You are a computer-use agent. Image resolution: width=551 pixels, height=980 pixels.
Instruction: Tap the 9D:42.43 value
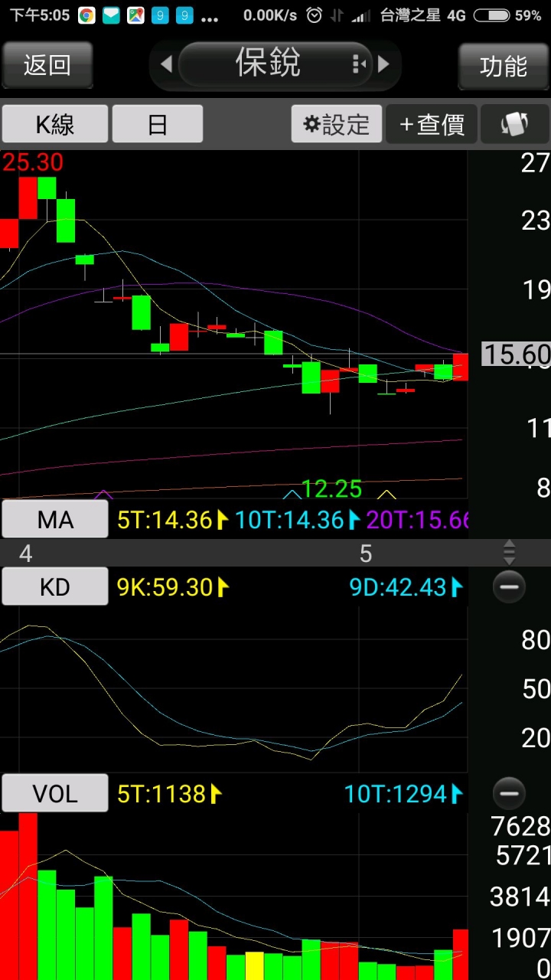click(406, 587)
